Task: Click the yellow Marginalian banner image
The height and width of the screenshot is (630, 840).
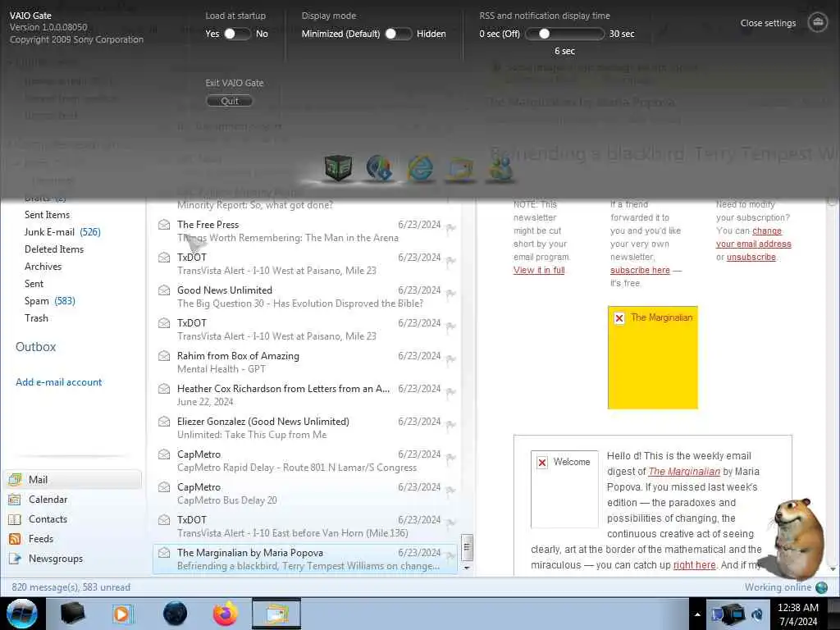Action: [652, 358]
